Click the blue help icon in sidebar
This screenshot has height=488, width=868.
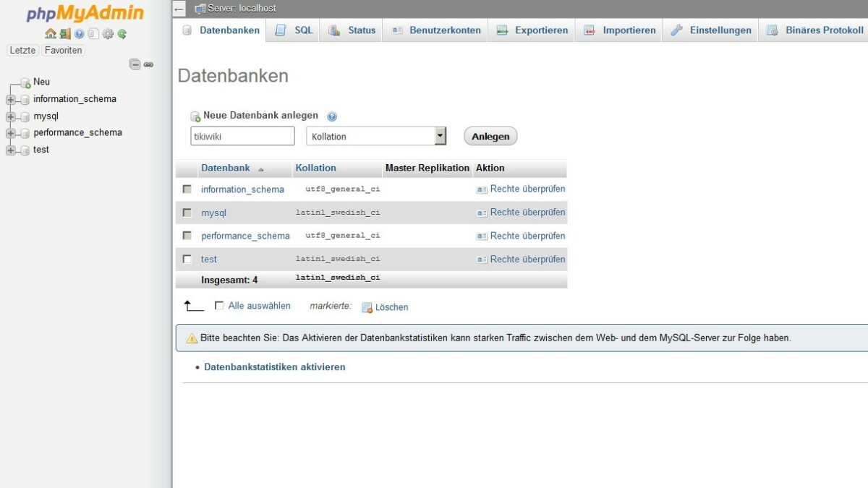tap(80, 34)
